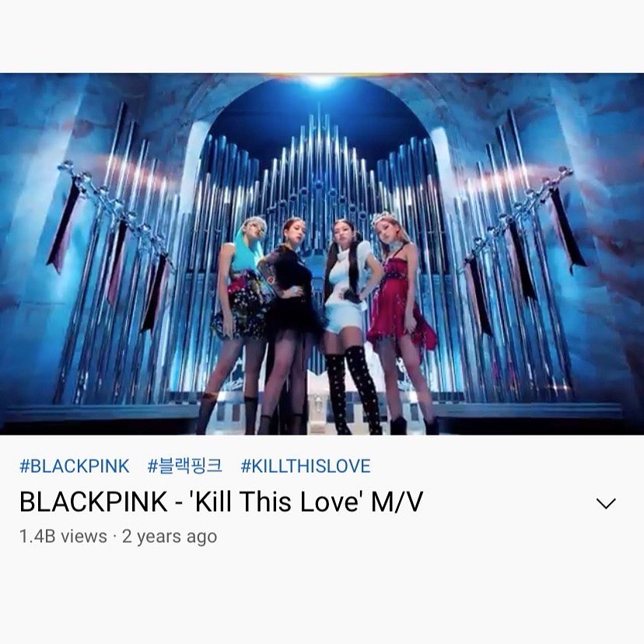Open the #BLACKPINK hashtag
This screenshot has height=644, width=644.
[75, 466]
